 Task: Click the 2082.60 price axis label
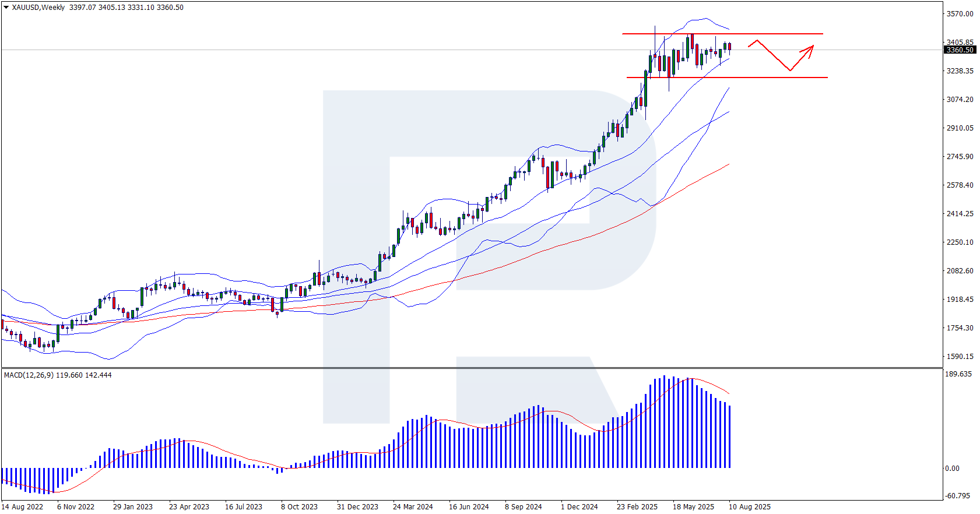[x=960, y=271]
